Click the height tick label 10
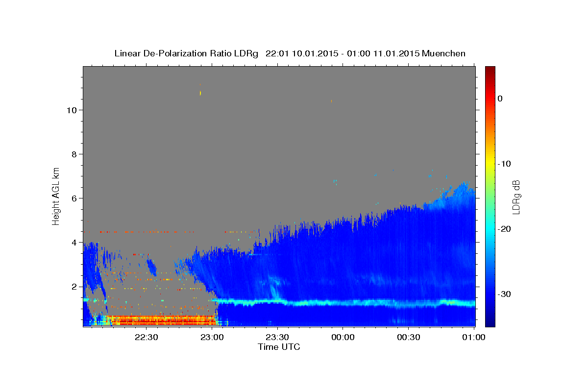The image size is (588, 392). click(71, 110)
